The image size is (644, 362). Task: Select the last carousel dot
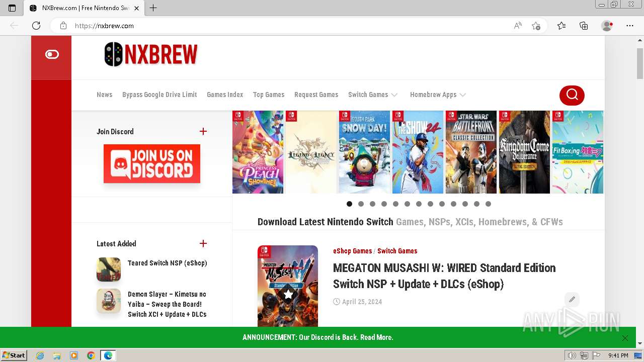click(488, 204)
